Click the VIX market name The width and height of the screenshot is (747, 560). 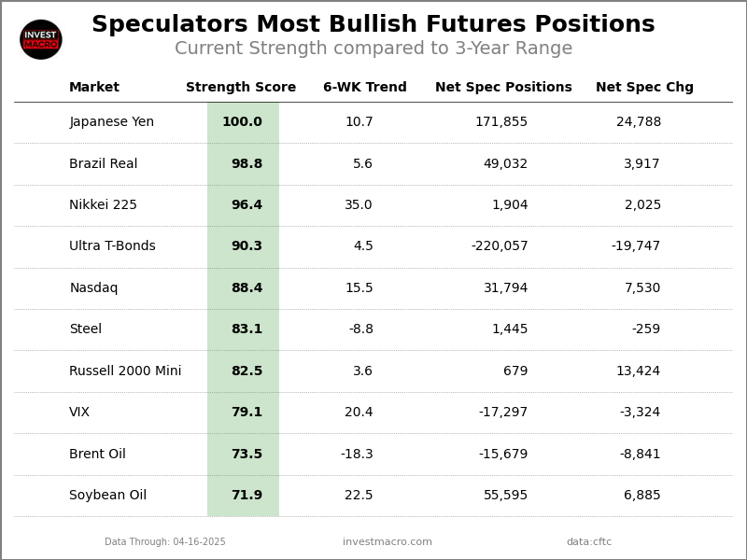(79, 413)
